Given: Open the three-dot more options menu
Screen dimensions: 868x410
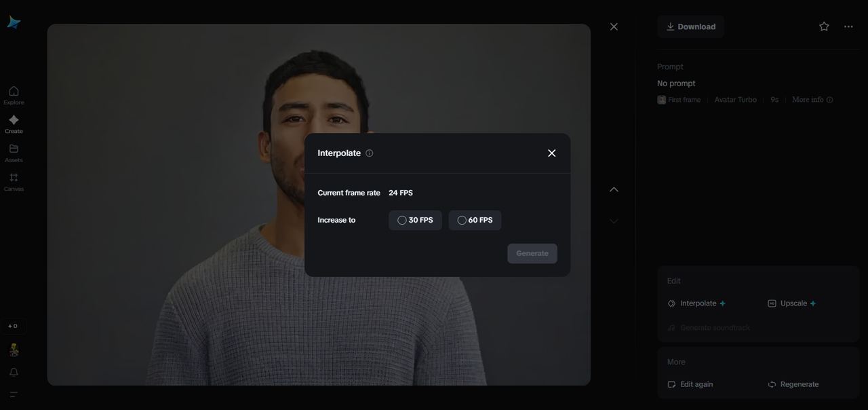Looking at the screenshot, I should click(848, 26).
